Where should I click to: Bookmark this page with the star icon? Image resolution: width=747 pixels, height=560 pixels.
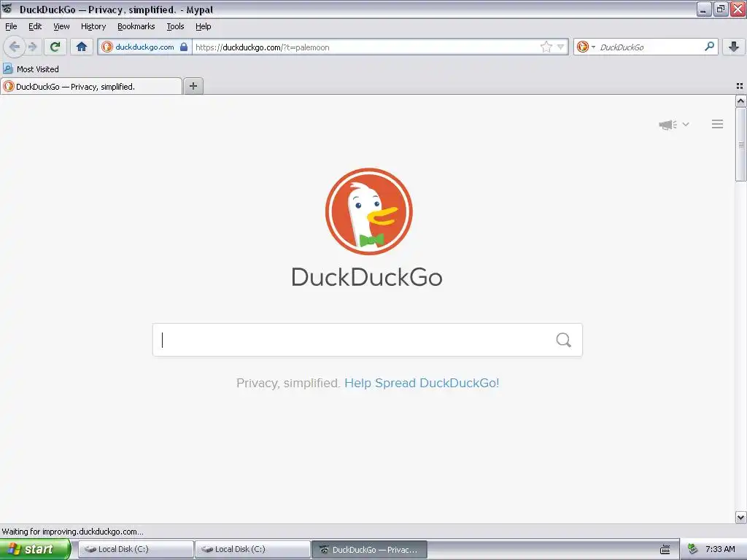[546, 47]
